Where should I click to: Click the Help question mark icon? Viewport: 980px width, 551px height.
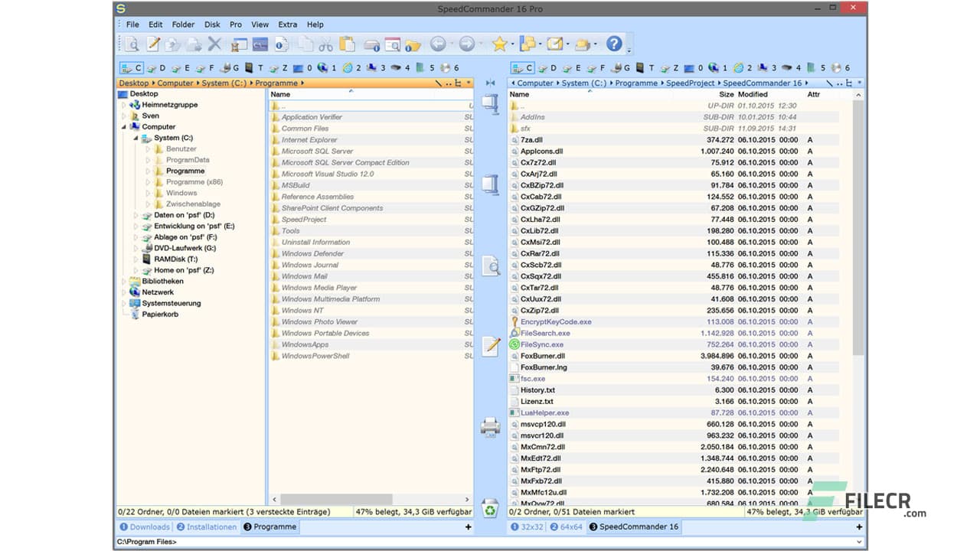613,44
